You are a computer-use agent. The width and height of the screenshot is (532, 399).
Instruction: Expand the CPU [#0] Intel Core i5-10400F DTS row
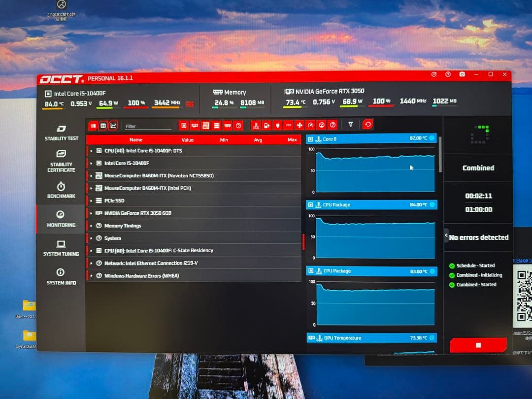(x=194, y=151)
